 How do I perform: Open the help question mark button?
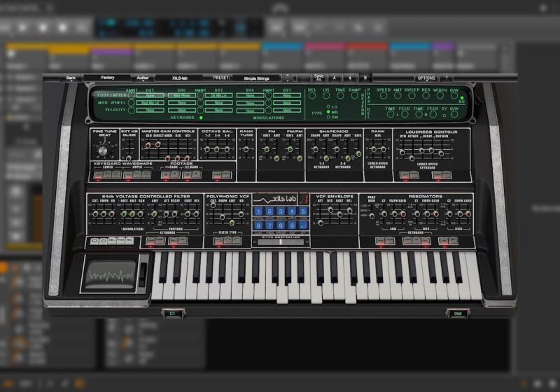point(446,78)
